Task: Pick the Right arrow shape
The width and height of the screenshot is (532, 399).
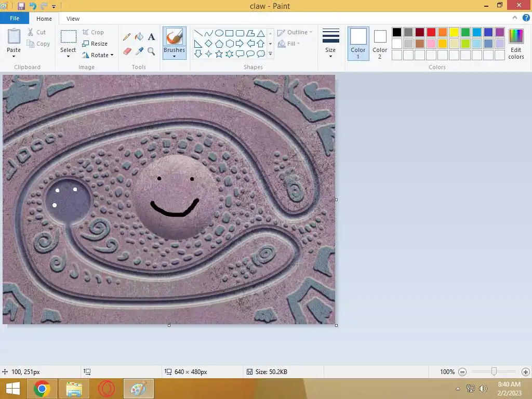Action: pos(240,44)
